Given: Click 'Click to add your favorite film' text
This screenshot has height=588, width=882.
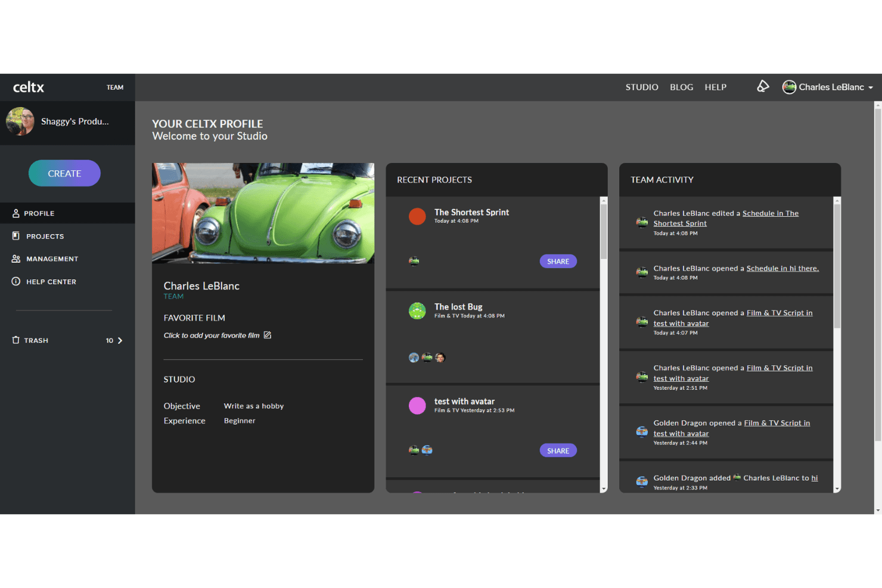Looking at the screenshot, I should [x=212, y=335].
